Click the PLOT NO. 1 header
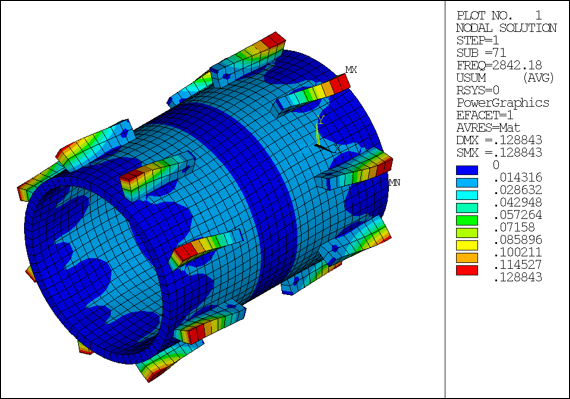The height and width of the screenshot is (399, 570). pyautogui.click(x=499, y=16)
